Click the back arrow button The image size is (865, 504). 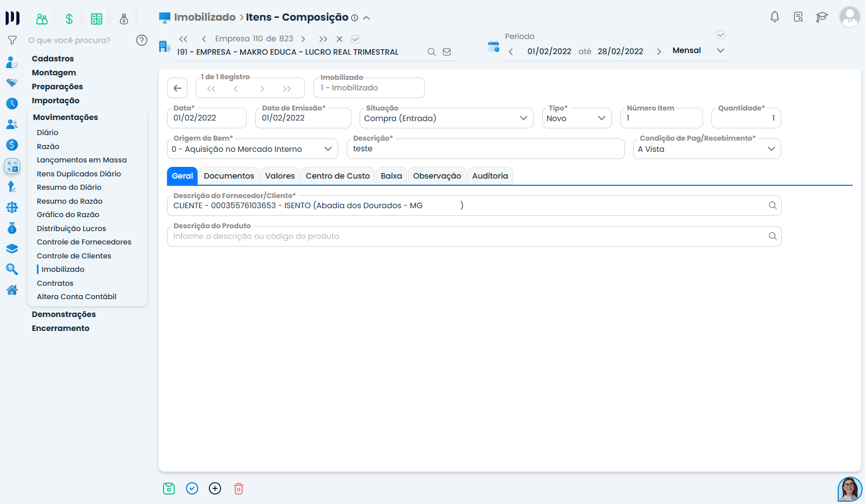178,88
